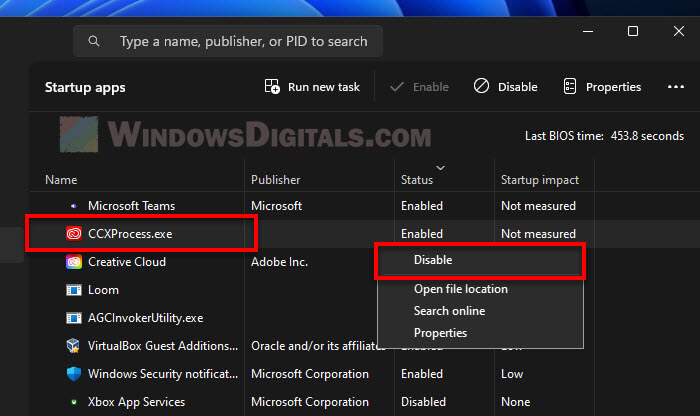Sort by the Startup impact column header
The image size is (700, 416).
click(540, 180)
